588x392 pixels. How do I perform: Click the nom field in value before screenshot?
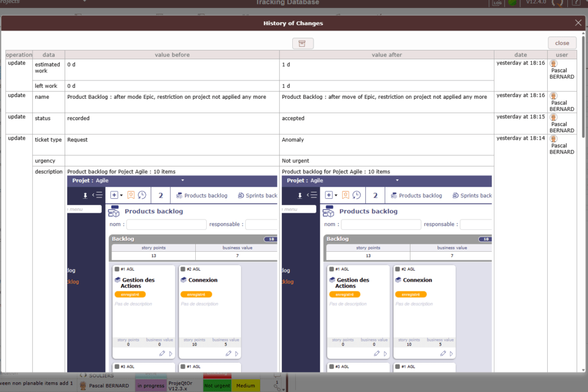166,225
